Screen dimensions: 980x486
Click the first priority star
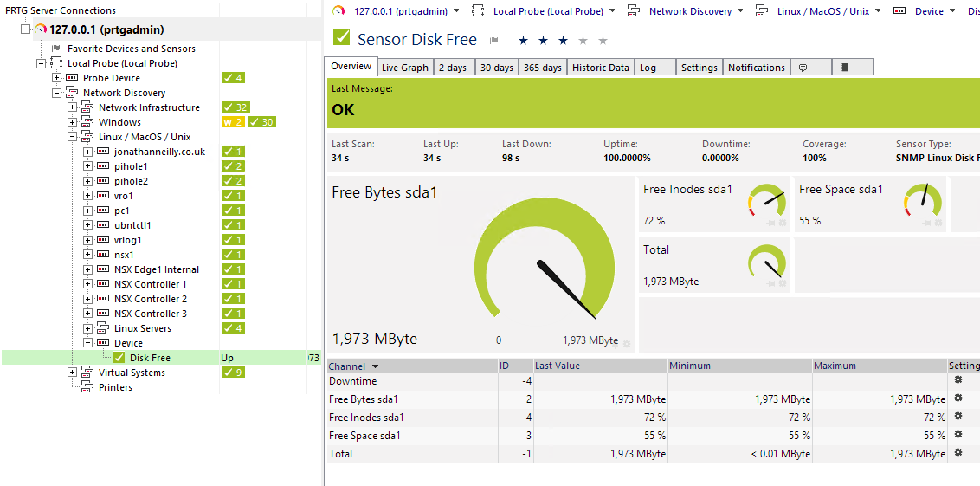pos(524,41)
